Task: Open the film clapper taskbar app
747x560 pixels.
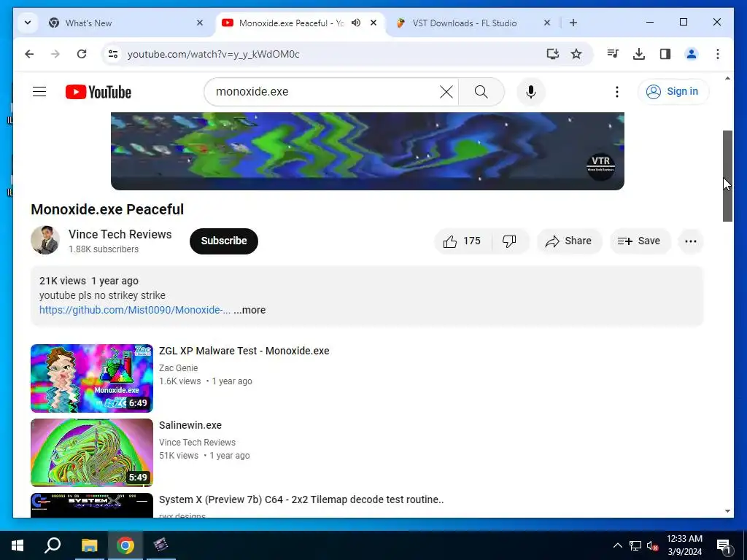Action: [x=161, y=545]
